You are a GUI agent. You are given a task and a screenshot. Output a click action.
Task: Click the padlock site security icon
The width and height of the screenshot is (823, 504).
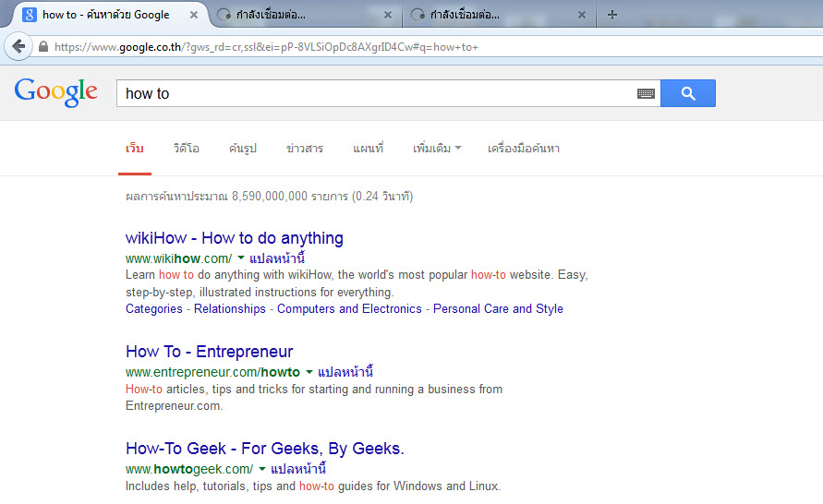[x=43, y=47]
